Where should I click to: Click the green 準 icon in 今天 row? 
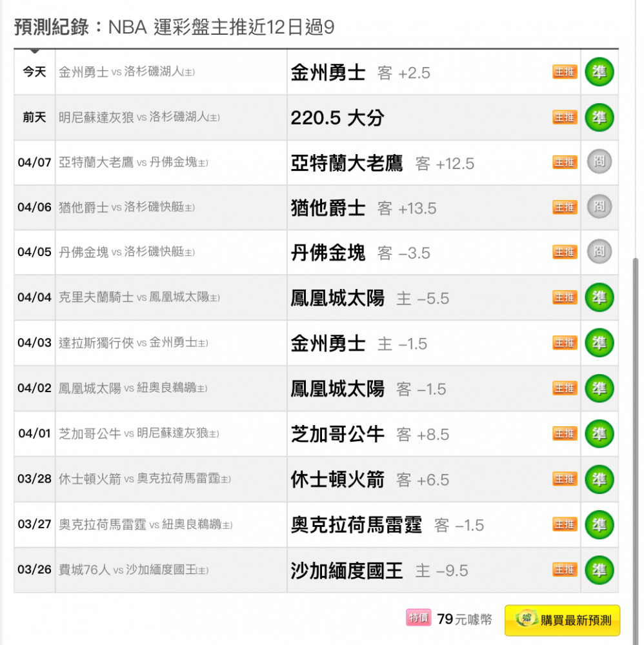pyautogui.click(x=599, y=72)
